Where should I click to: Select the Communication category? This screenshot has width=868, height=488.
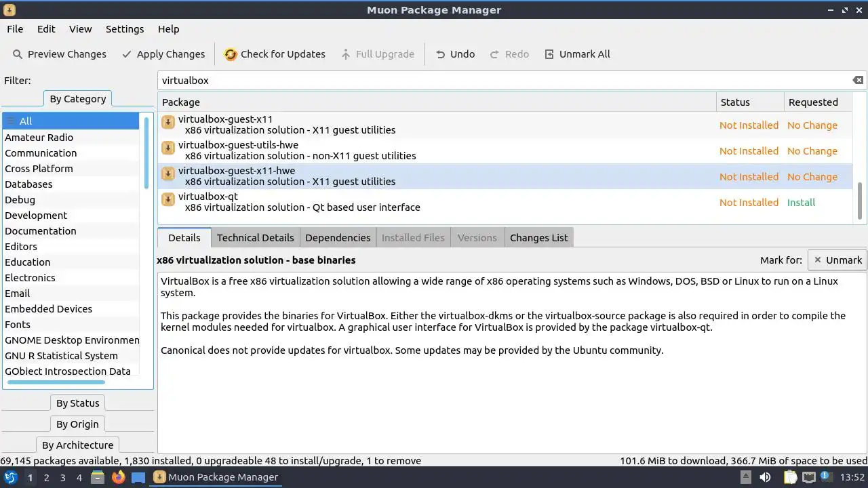point(71,153)
